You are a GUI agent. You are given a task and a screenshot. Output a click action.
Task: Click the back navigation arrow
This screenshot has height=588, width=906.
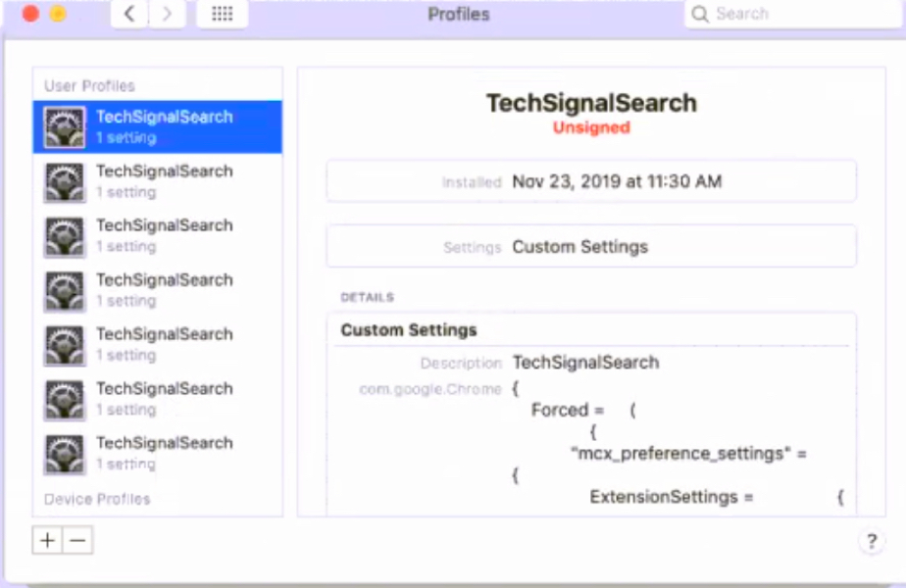tap(129, 15)
